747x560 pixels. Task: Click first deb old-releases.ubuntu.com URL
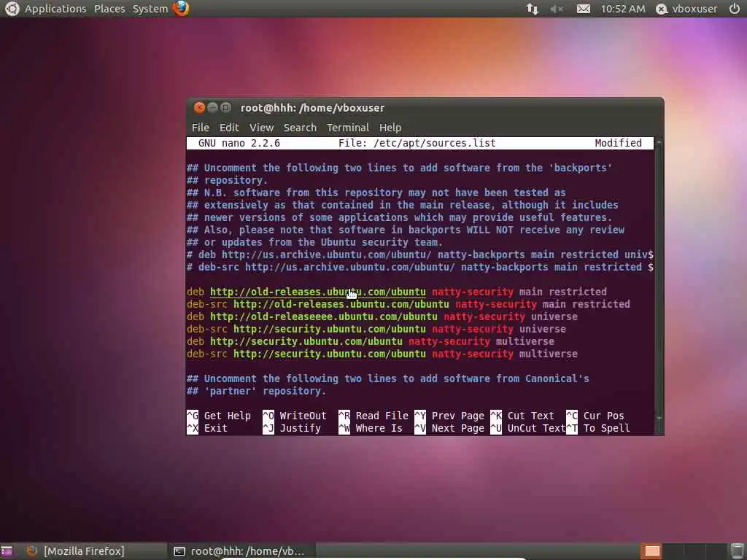tap(318, 292)
